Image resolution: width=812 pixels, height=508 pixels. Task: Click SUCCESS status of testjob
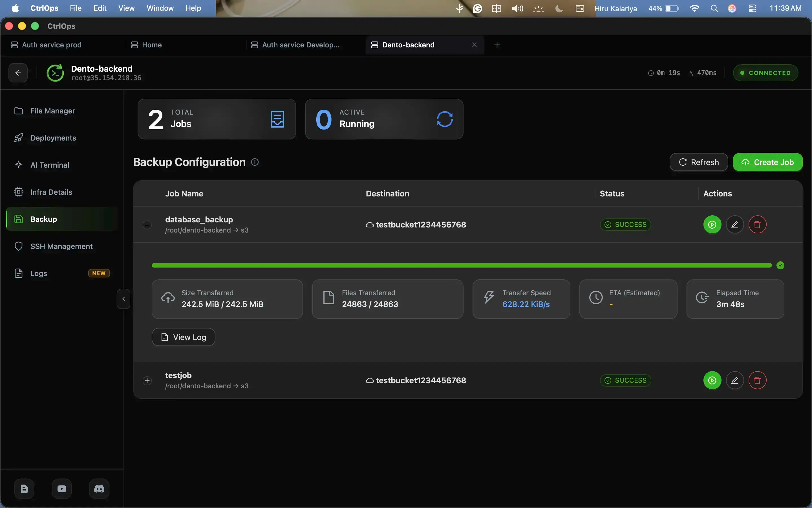click(625, 380)
